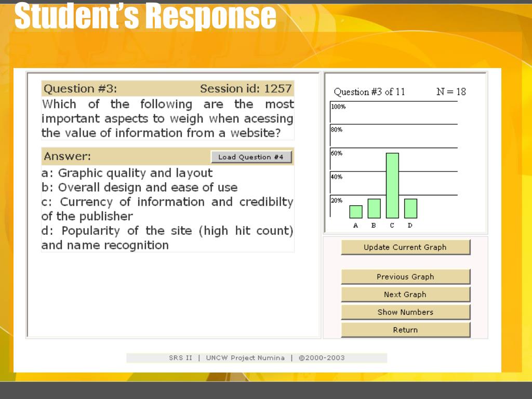
Task: Click the Question #3 of 11 graph title
Action: click(x=369, y=91)
